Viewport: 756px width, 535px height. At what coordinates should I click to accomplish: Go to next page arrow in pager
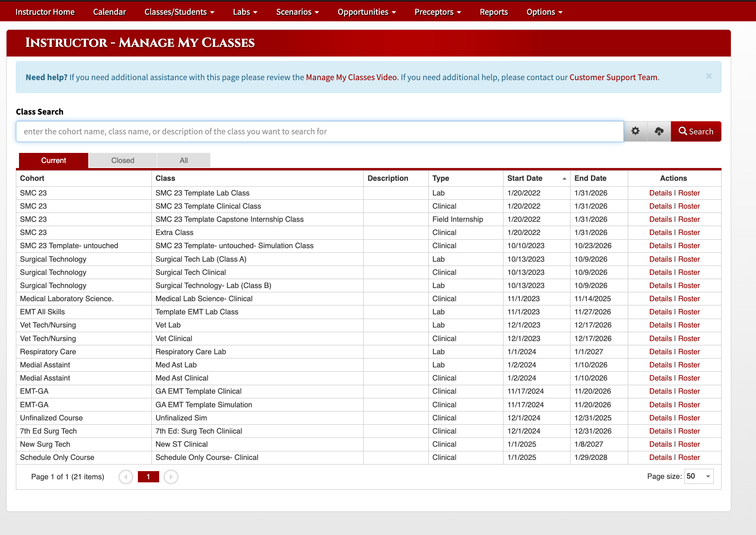(x=171, y=477)
